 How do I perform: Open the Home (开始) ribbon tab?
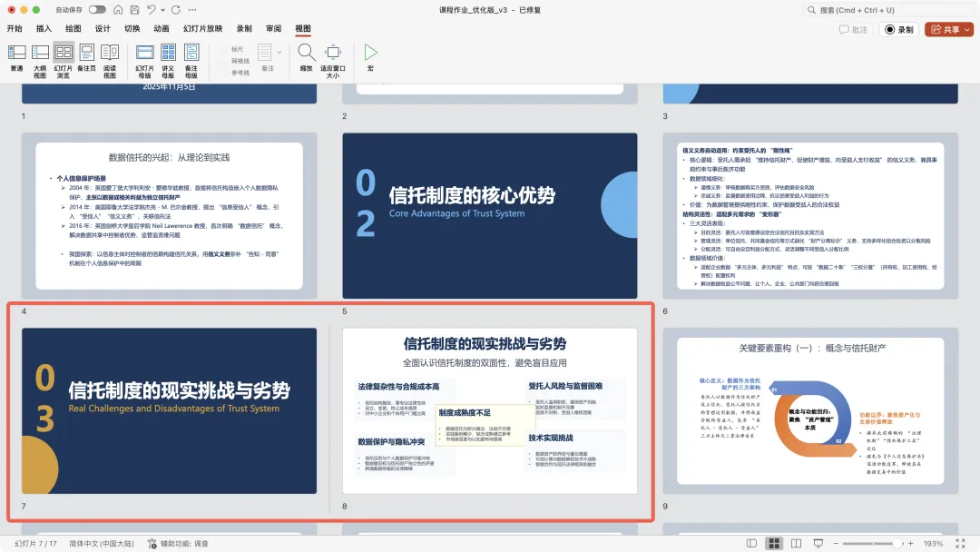pyautogui.click(x=15, y=29)
